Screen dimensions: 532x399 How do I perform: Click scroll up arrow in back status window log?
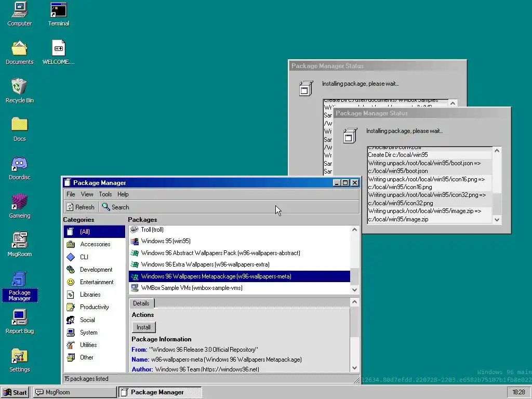click(x=453, y=103)
